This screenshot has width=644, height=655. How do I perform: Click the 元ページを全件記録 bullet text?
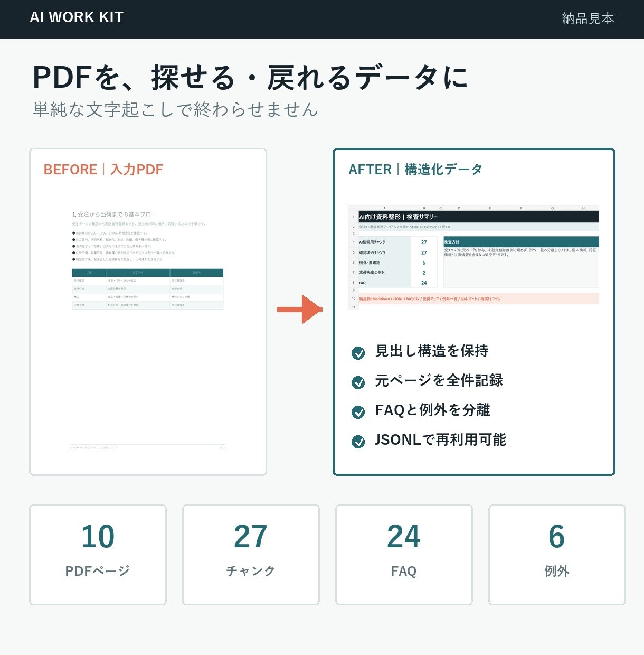(439, 380)
